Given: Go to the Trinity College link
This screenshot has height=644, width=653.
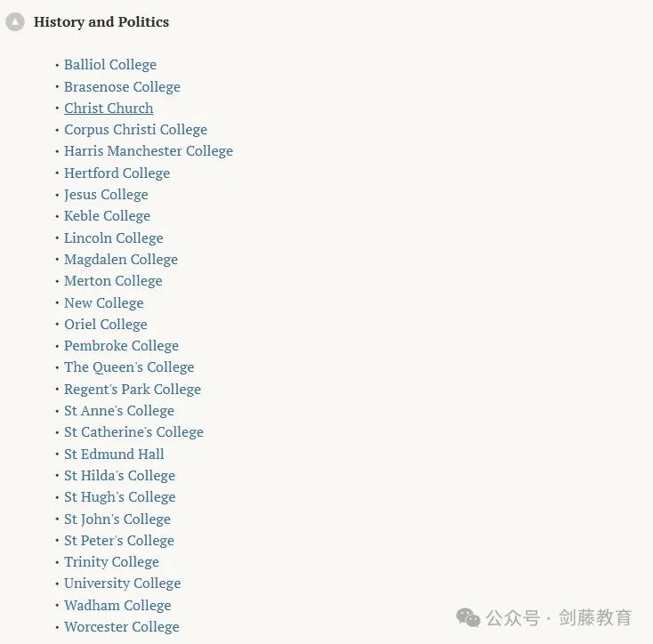Looking at the screenshot, I should click(x=111, y=562).
